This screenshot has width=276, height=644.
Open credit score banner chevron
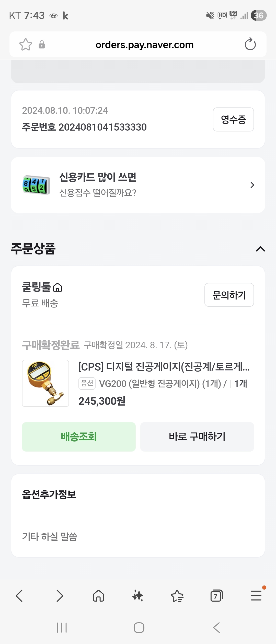252,185
